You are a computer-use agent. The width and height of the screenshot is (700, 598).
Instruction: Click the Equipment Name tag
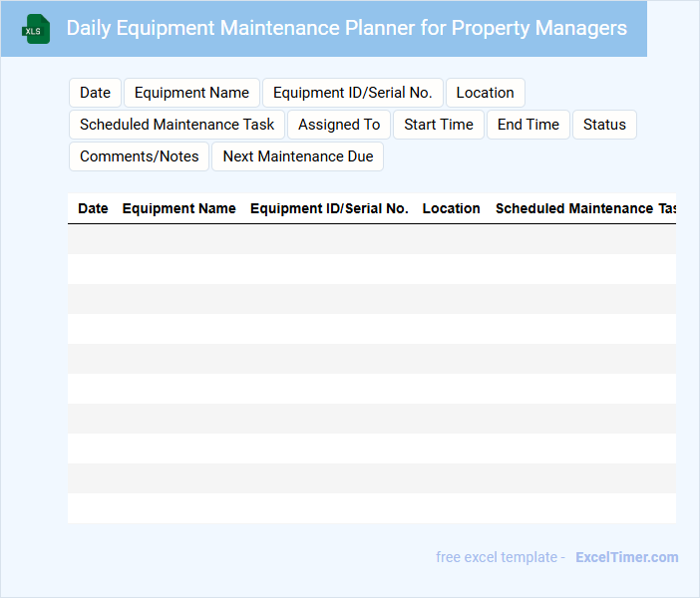pyautogui.click(x=191, y=93)
